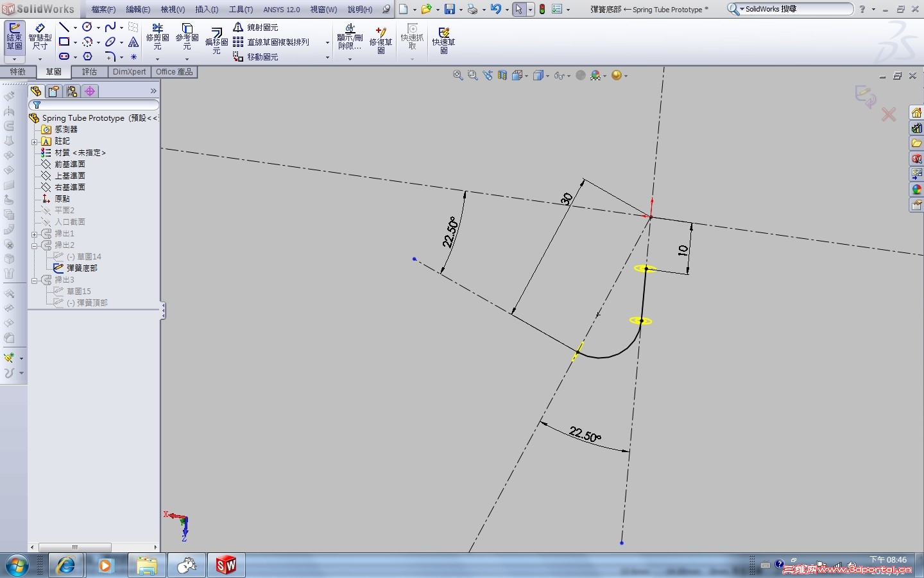Open the SolidWorks Resources home pane tab
The width and height of the screenshot is (924, 578).
916,112
